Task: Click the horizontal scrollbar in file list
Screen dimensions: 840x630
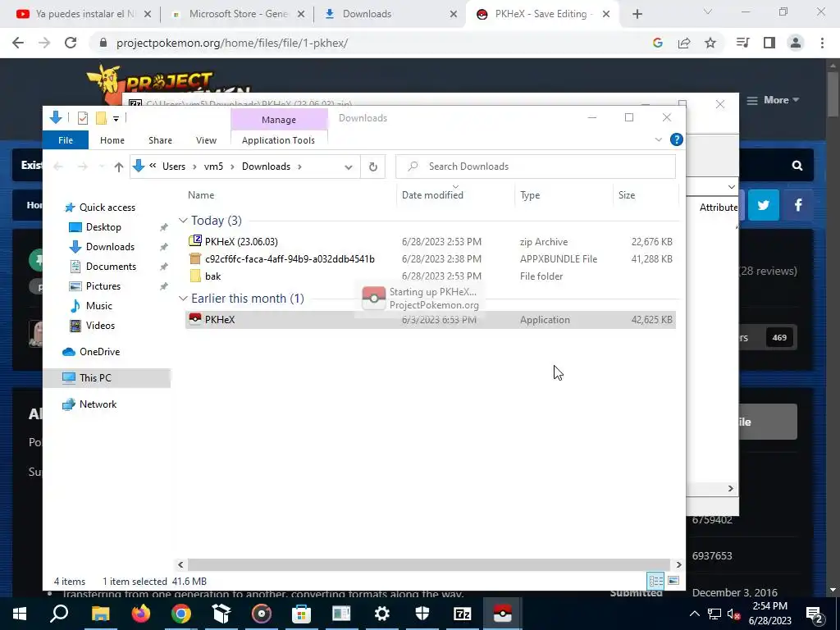Action: click(428, 564)
